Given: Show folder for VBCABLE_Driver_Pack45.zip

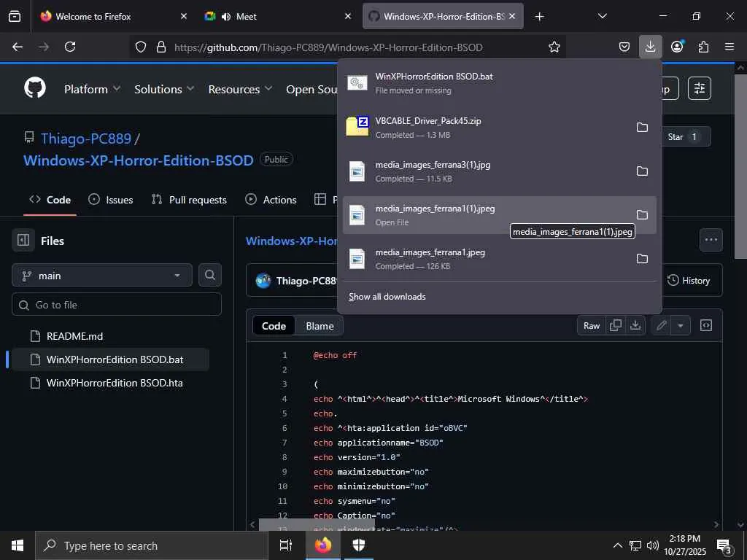Looking at the screenshot, I should (x=642, y=127).
